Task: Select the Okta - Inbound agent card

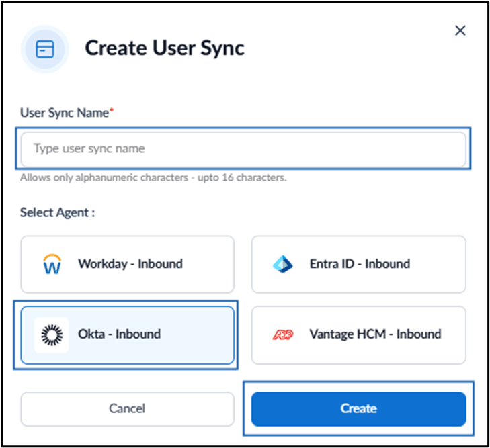Action: (127, 334)
